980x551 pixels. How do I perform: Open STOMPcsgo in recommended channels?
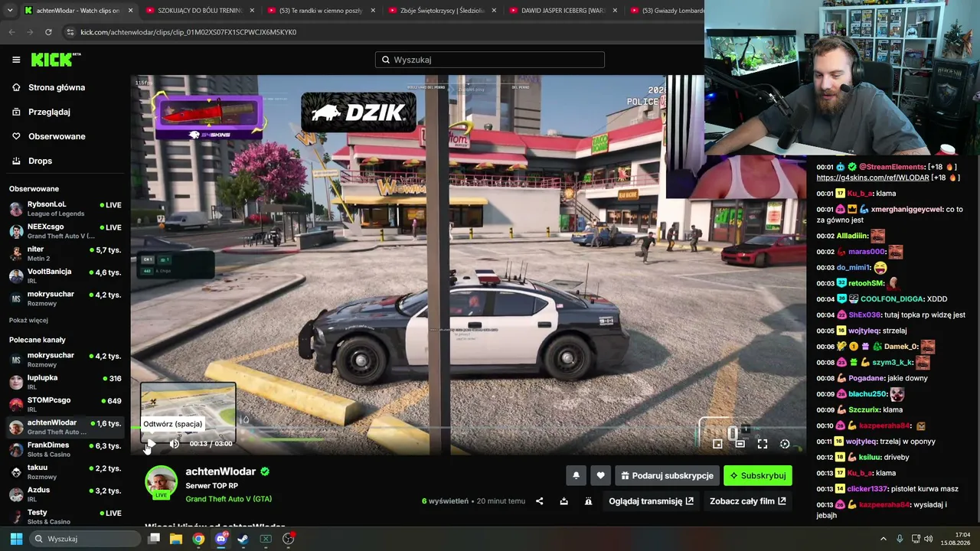point(65,404)
